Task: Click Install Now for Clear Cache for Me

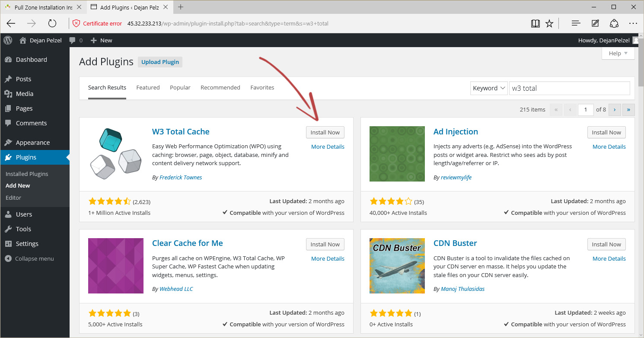Action: point(325,244)
